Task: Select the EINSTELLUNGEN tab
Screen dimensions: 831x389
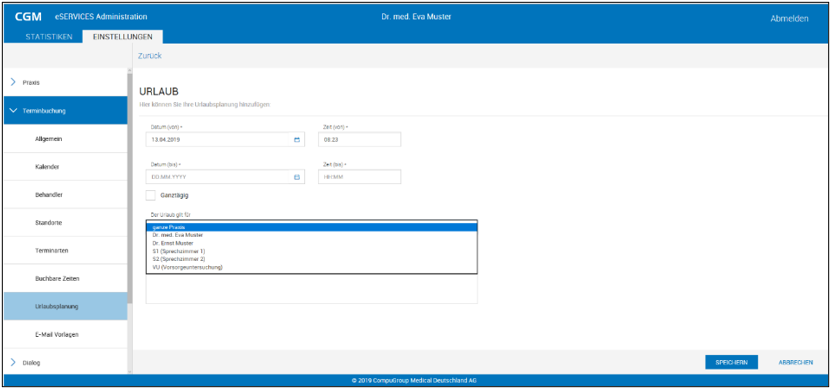Action: (x=122, y=37)
